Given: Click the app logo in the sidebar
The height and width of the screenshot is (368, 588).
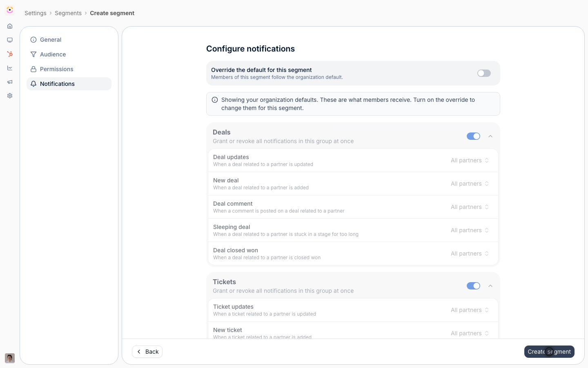Looking at the screenshot, I should (x=10, y=10).
